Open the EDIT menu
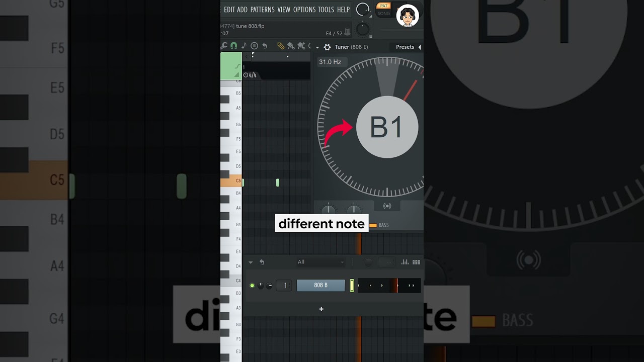644x362 pixels. click(229, 10)
